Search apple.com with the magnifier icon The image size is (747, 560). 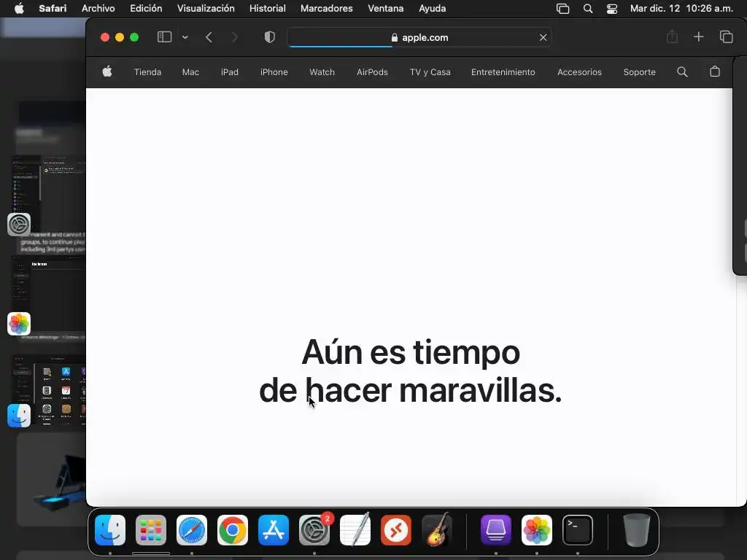682,71
